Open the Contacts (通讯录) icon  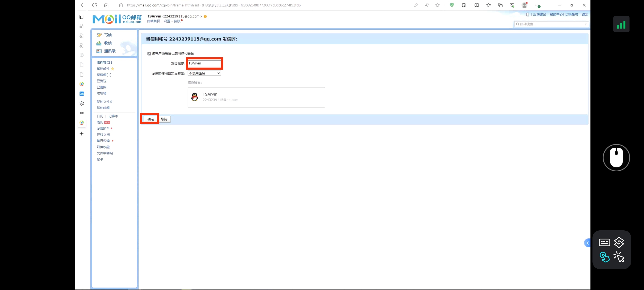(99, 51)
